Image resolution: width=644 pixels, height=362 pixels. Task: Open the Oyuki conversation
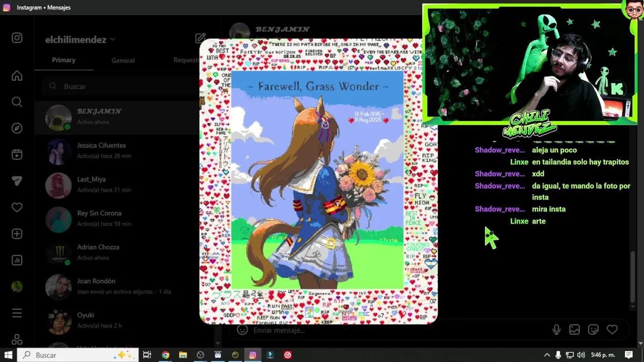117,320
